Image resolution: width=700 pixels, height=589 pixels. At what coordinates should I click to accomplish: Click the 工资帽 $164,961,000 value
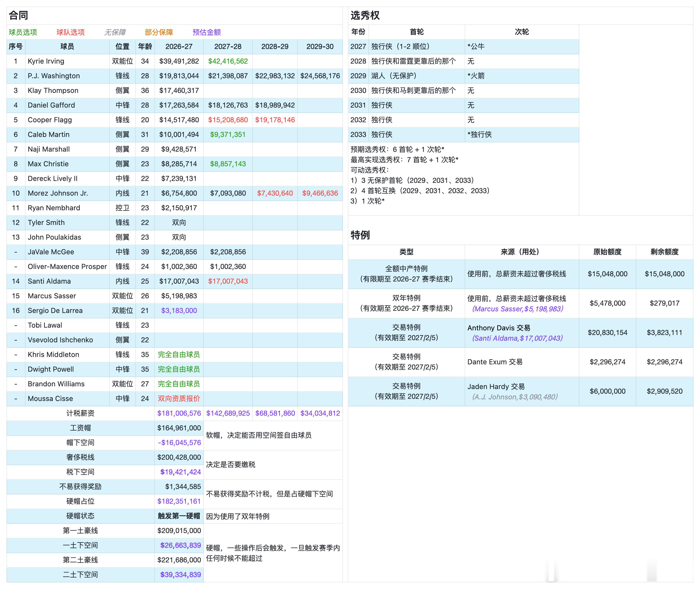(179, 428)
